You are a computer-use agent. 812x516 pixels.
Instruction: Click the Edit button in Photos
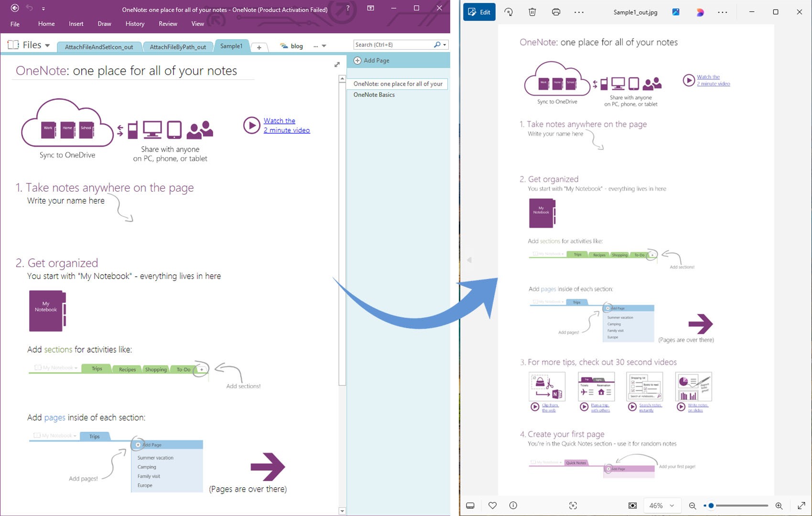[479, 12]
